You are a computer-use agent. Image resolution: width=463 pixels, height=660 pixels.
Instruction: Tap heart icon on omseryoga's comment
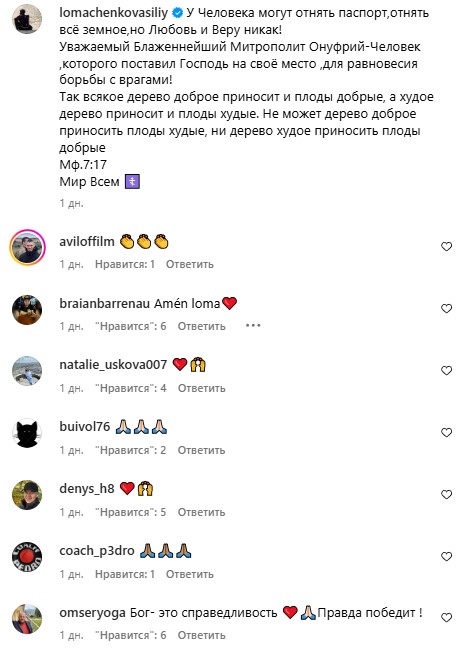point(446,617)
